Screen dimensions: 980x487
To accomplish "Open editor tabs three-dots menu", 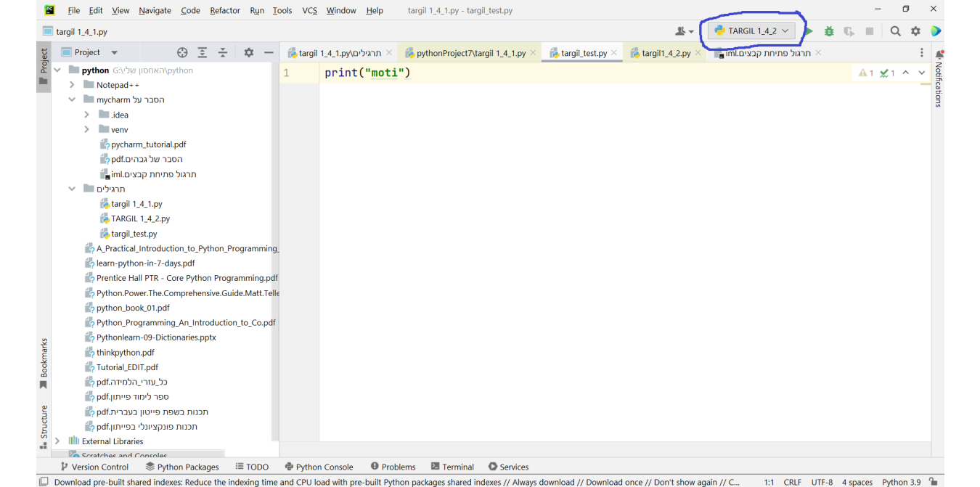I will click(922, 53).
